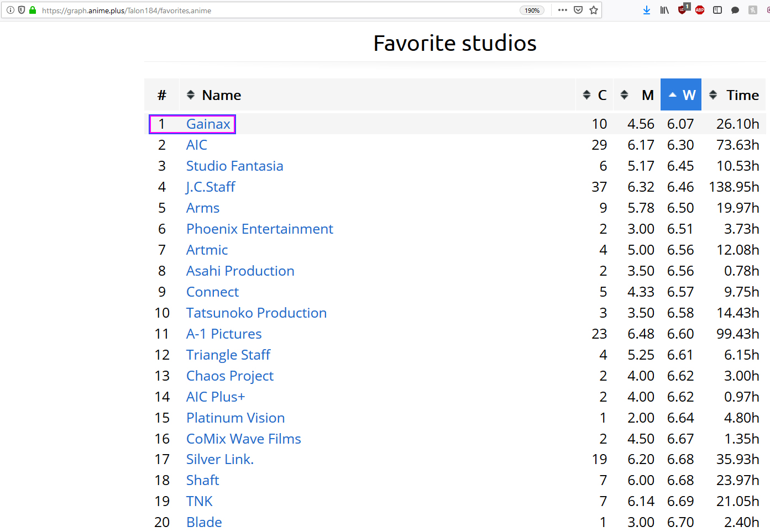Open the page actions three-dot menu
This screenshot has width=770, height=532.
pos(563,10)
